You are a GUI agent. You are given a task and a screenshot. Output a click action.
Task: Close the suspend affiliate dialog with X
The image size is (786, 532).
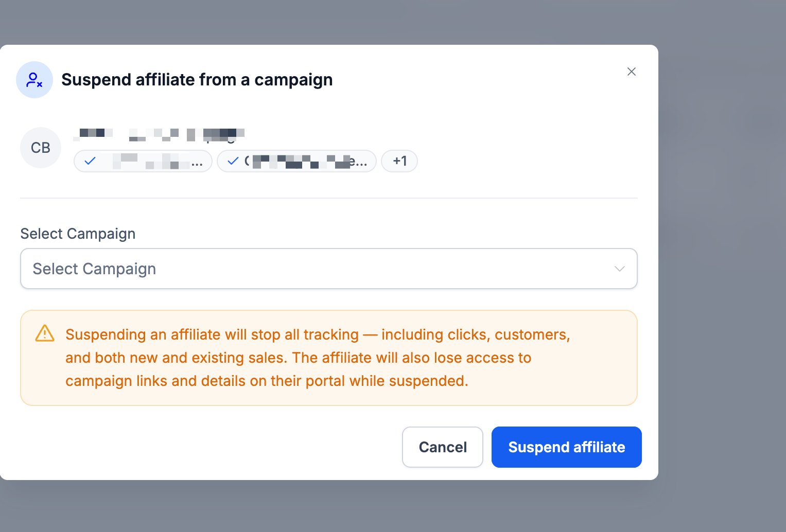click(632, 72)
